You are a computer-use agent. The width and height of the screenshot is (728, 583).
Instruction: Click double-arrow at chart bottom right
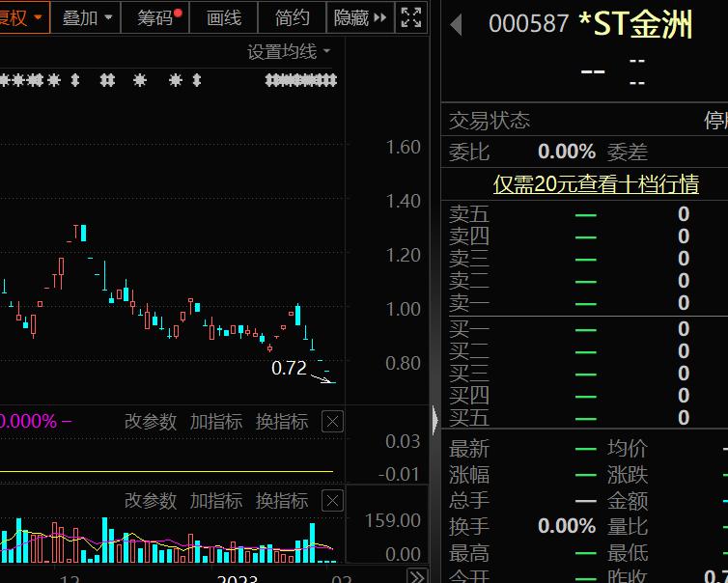coord(417,576)
